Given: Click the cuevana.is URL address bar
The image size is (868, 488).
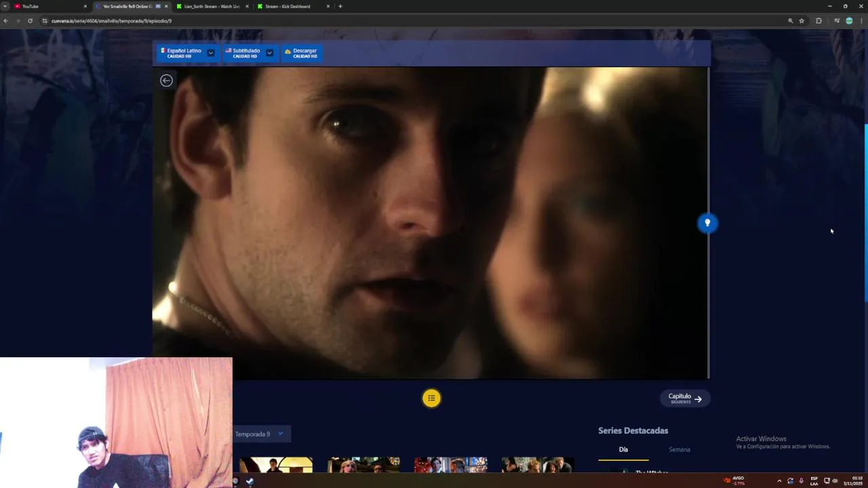Looking at the screenshot, I should tap(407, 21).
